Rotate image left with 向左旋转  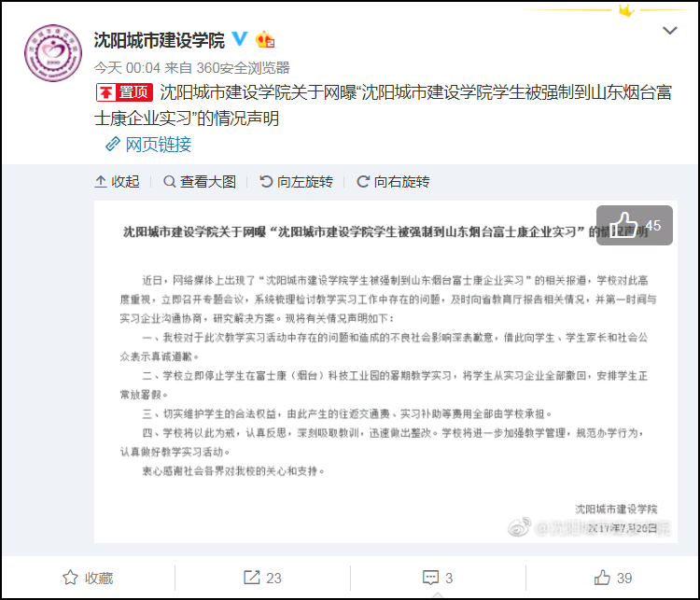point(297,182)
